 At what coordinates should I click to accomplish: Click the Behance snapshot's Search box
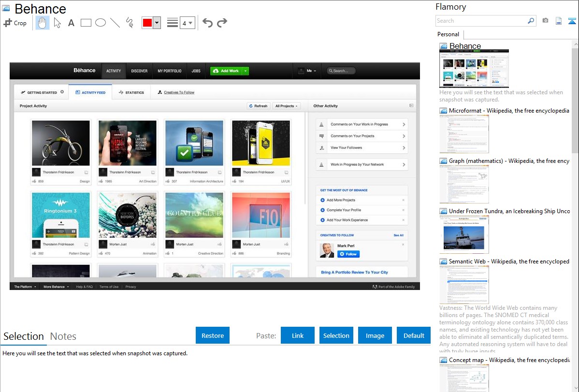point(341,71)
